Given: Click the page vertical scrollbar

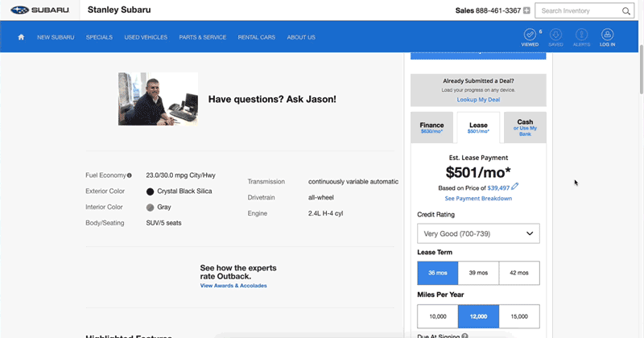Looking at the screenshot, I should point(641,70).
